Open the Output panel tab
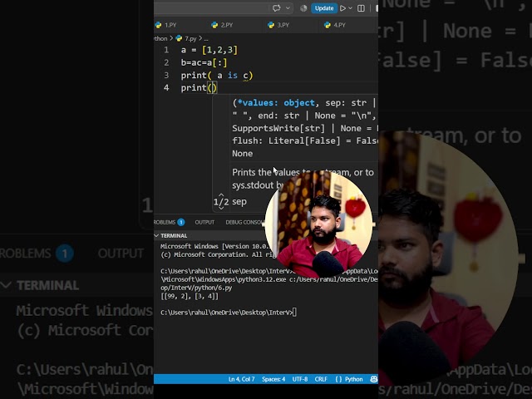Image resolution: width=532 pixels, height=399 pixels. coord(204,222)
